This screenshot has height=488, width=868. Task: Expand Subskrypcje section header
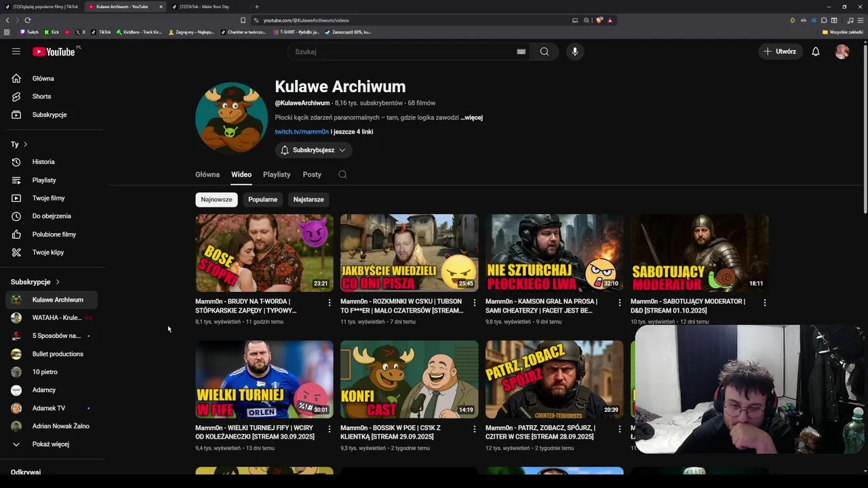coord(35,282)
